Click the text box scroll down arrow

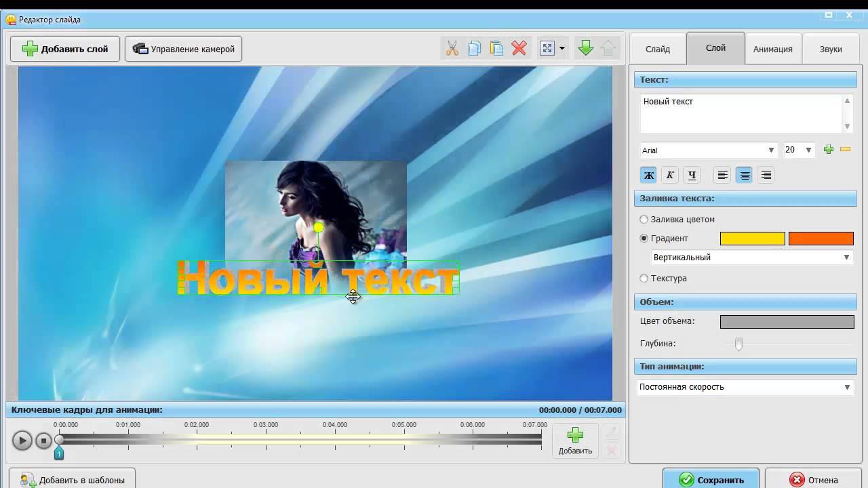click(x=847, y=126)
